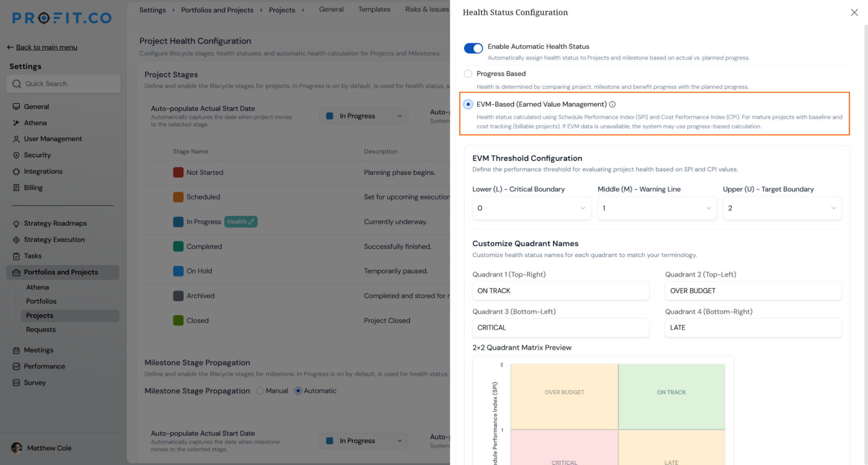The height and width of the screenshot is (465, 868).
Task: Click Not Started red color swatch
Action: (178, 173)
